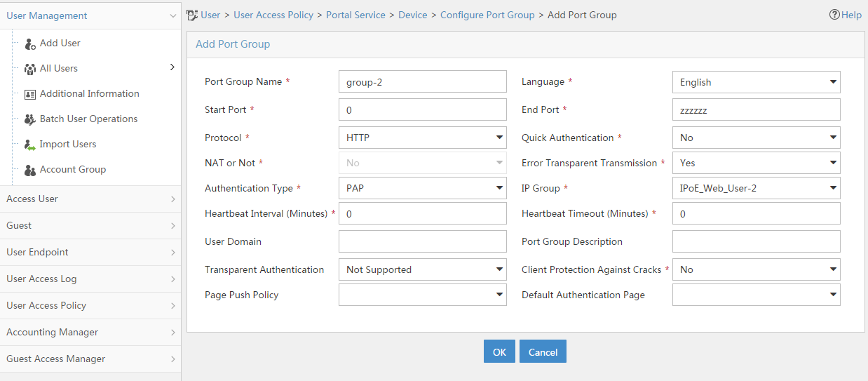Screen dimensions: 868x381
Task: Click the Add User icon
Action: pos(30,44)
